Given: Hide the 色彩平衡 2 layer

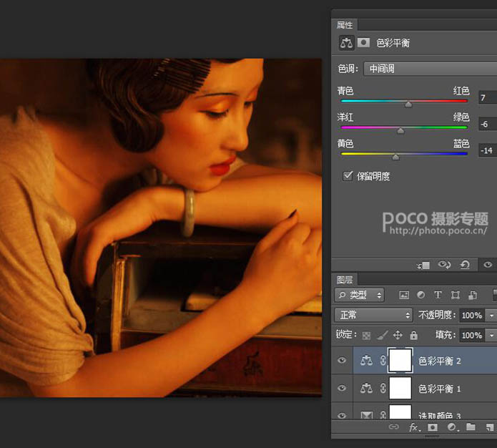Looking at the screenshot, I should [342, 361].
